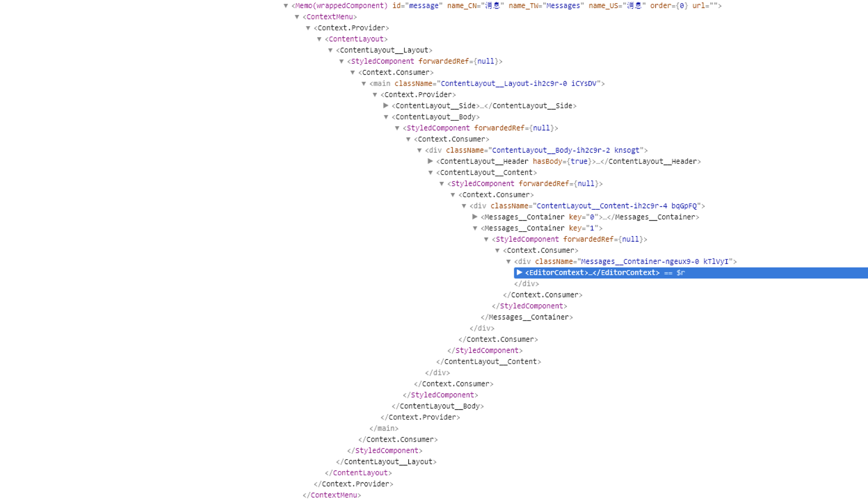
Task: Click the opening ContentLayout component tag
Action: pyautogui.click(x=356, y=39)
